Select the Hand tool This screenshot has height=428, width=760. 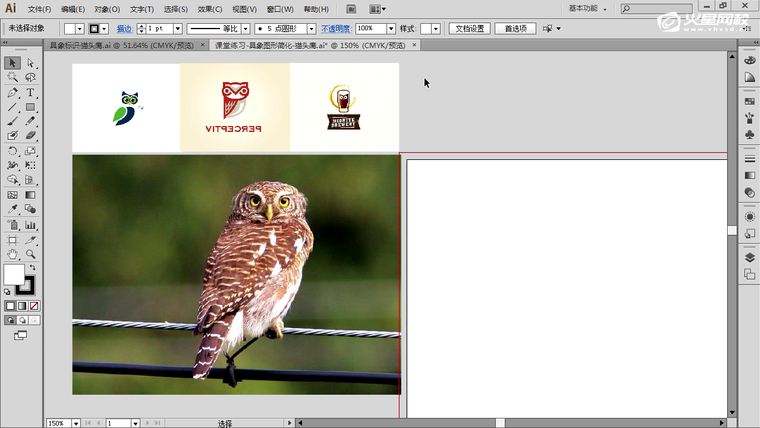point(12,254)
